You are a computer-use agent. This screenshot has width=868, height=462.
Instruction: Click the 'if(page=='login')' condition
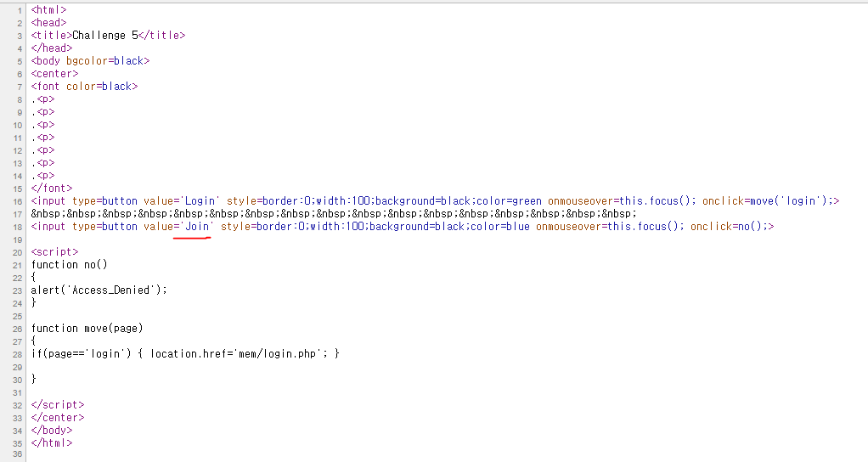coord(81,353)
